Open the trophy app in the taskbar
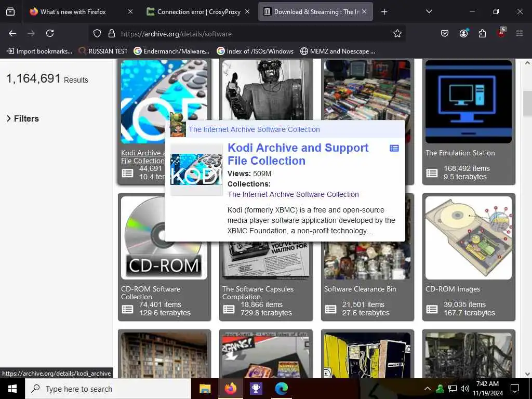This screenshot has height=399, width=532. coord(256,389)
